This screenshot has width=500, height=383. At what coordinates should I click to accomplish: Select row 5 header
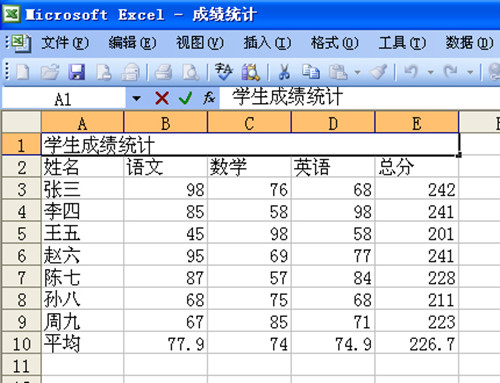tap(22, 233)
